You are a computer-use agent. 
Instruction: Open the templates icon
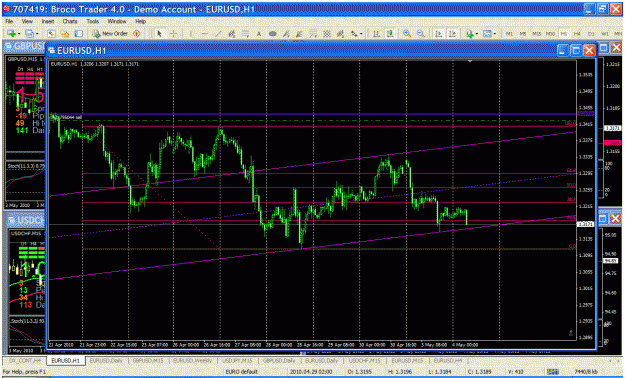pyautogui.click(x=487, y=34)
